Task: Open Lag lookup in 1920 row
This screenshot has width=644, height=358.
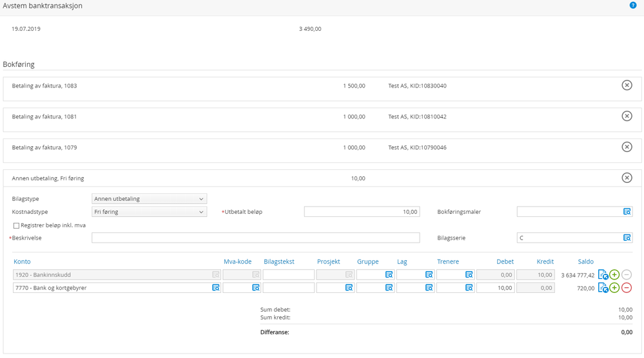Action: (x=429, y=275)
